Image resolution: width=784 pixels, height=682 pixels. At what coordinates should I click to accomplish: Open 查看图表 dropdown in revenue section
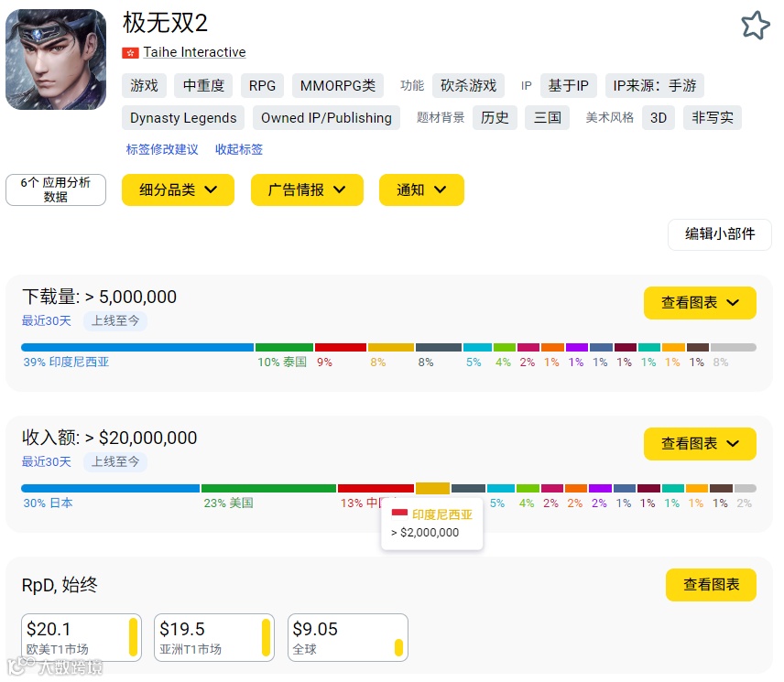pos(700,443)
